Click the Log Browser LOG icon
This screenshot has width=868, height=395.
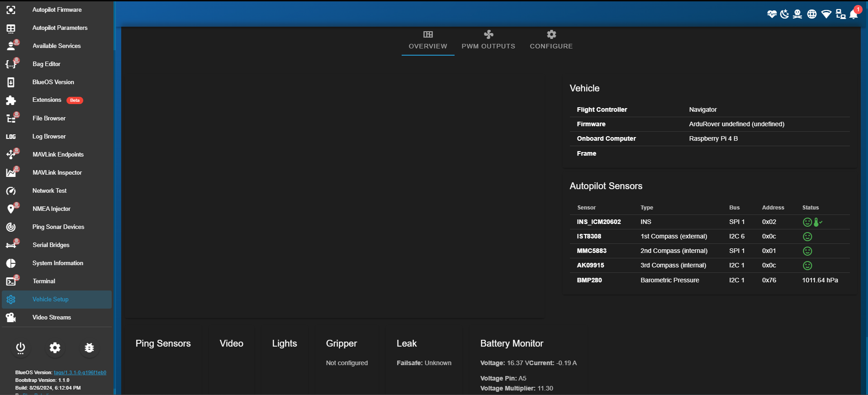11,137
